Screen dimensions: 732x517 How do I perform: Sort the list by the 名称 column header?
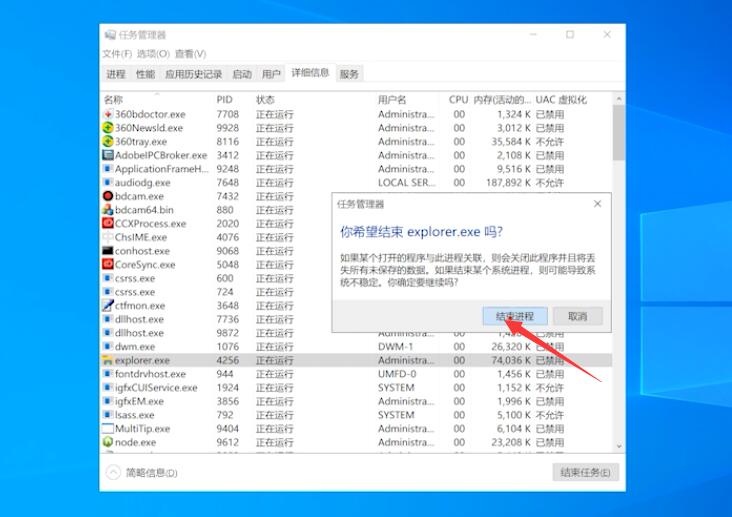(113, 100)
